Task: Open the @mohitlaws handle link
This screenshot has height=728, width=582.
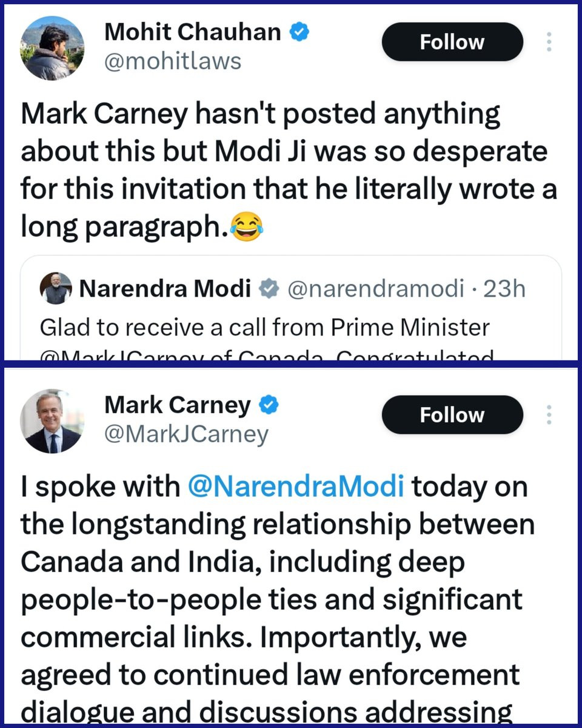Action: coord(173,61)
